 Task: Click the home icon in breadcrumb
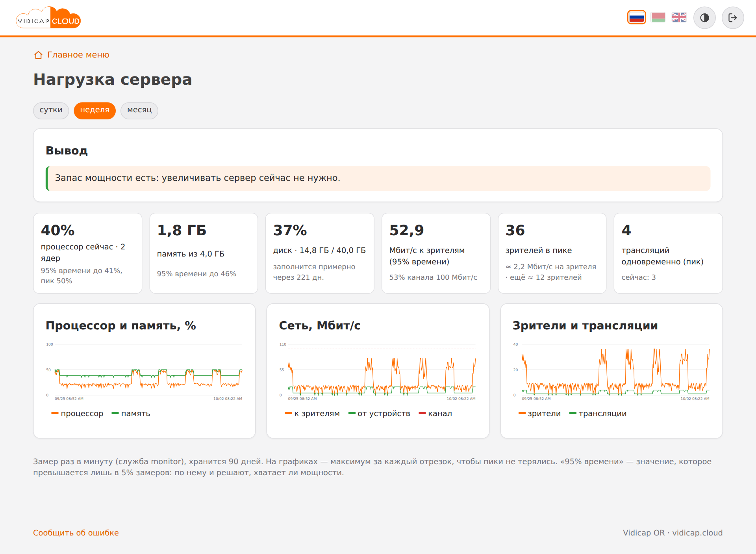(x=38, y=55)
